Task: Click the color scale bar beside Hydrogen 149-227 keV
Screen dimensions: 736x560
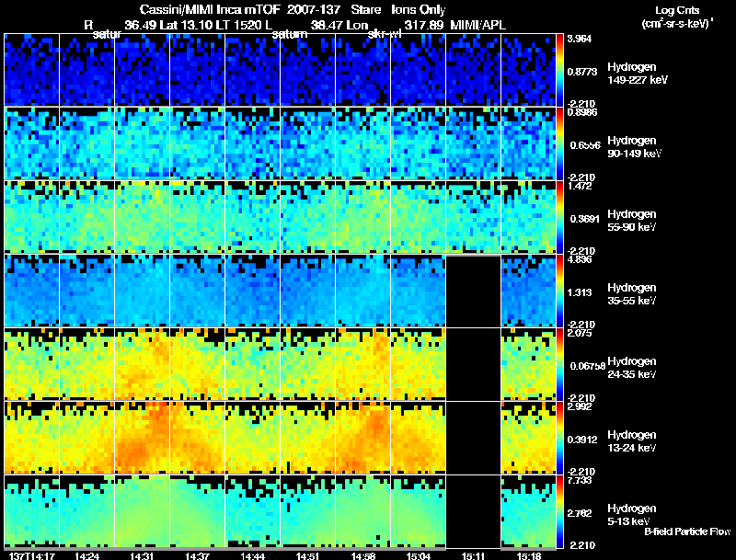Action: pos(559,70)
